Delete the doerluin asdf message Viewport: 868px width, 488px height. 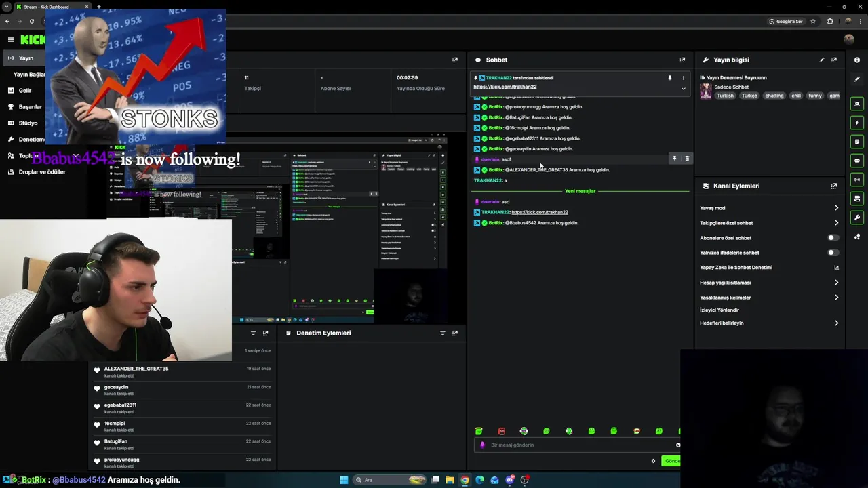click(687, 159)
